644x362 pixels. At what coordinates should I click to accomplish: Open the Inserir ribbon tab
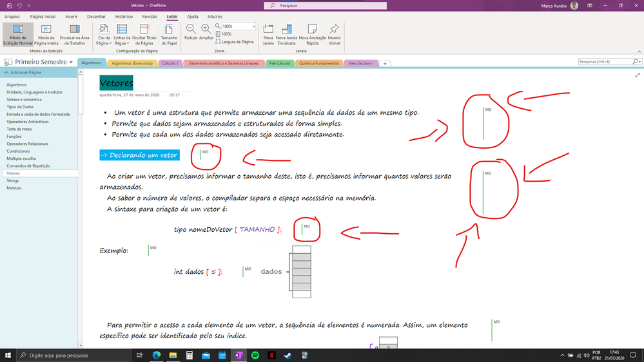click(x=71, y=16)
